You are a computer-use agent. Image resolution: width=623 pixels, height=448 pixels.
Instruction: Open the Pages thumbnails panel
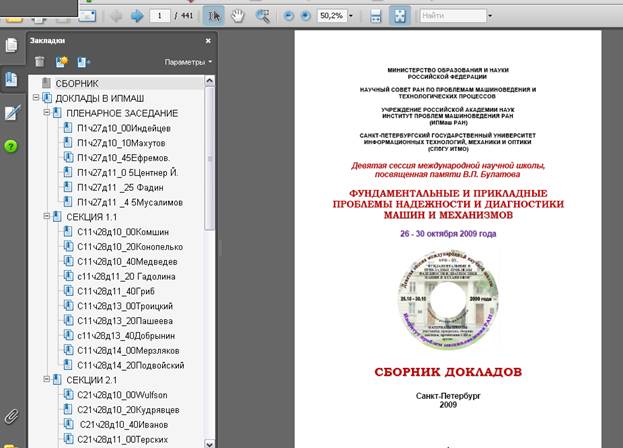12,45
